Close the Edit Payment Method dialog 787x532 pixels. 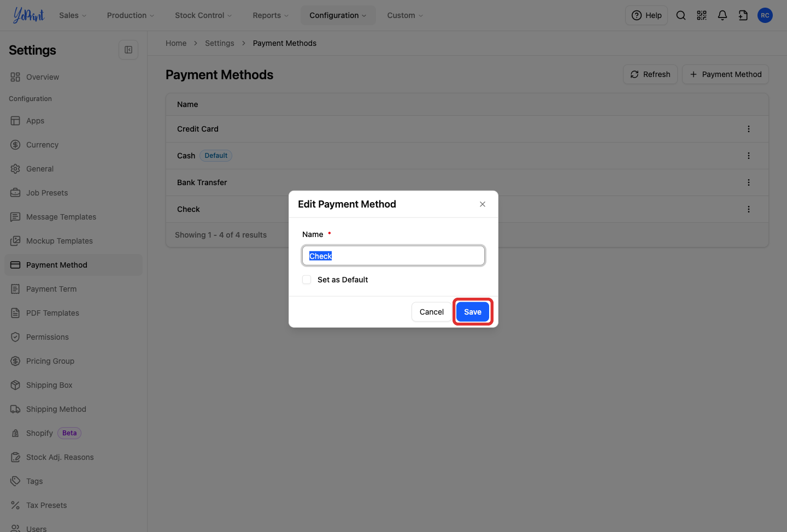(483, 204)
